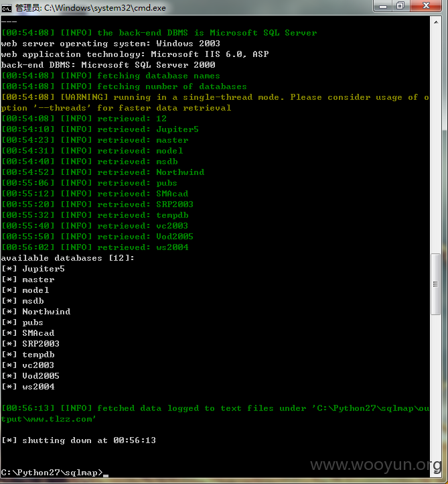Click the 'retrieved: msdb' log line
Viewport: 448px width, 484px height.
(x=90, y=162)
